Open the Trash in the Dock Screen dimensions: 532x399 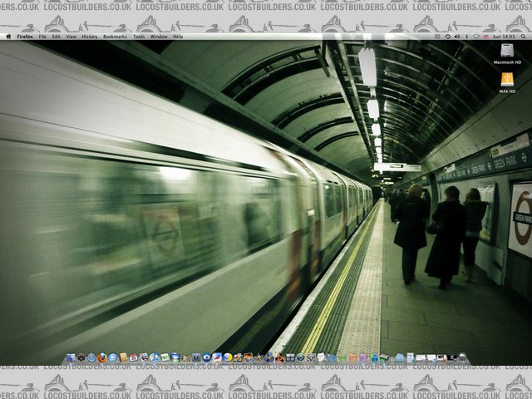462,357
